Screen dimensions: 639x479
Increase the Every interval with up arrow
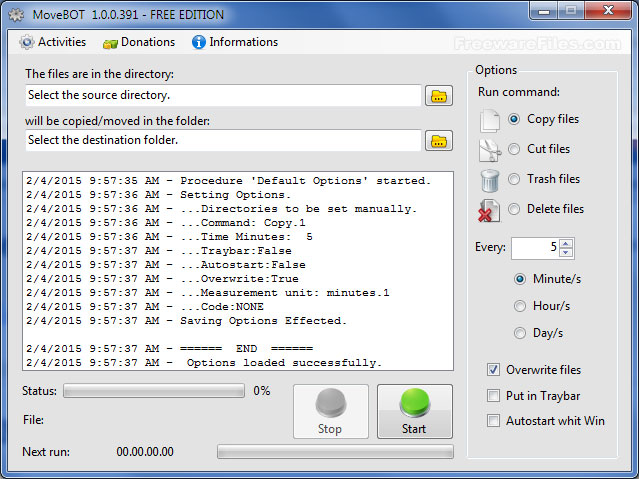point(566,243)
